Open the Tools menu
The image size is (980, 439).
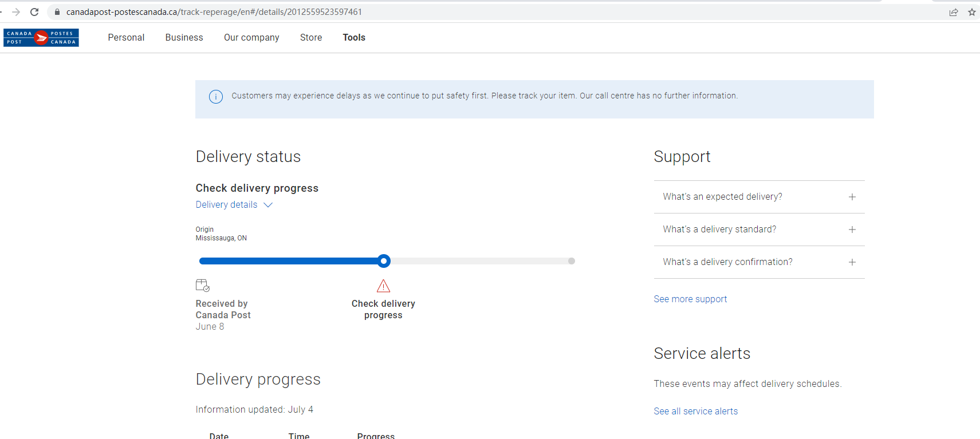354,38
